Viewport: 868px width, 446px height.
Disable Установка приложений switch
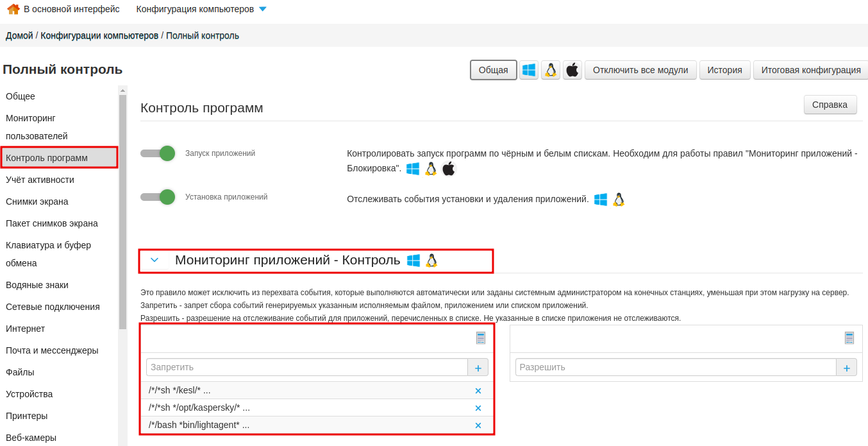pyautogui.click(x=158, y=197)
